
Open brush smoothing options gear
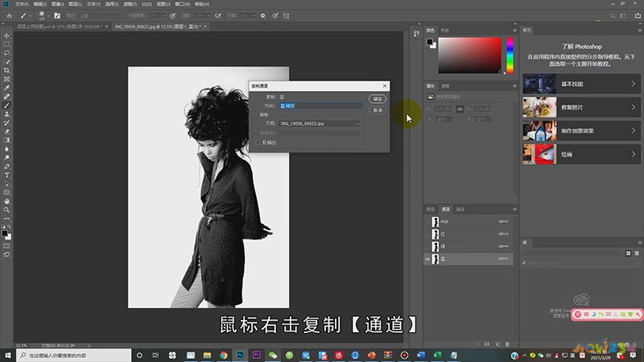[x=263, y=16]
